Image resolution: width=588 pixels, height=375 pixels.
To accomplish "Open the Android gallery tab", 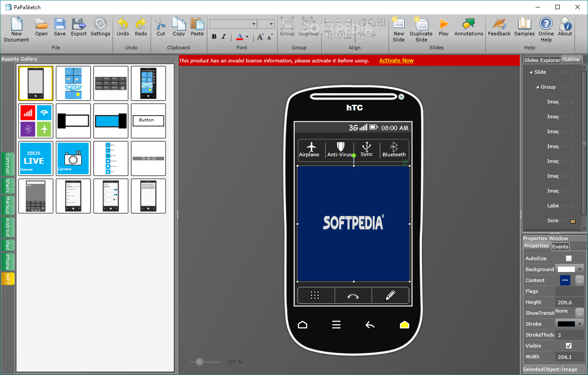I will pyautogui.click(x=7, y=227).
